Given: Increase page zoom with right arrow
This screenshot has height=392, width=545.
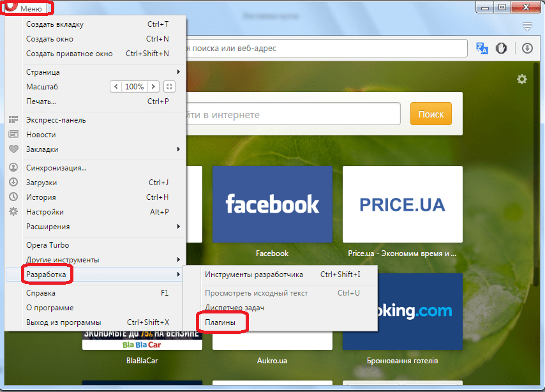Looking at the screenshot, I should coord(153,87).
